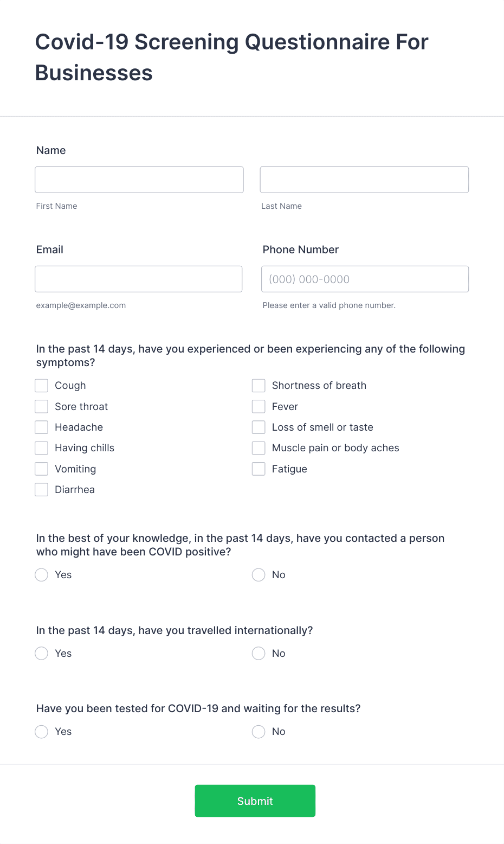
Task: Check the Vomiting symptom checkbox
Action: [x=41, y=468]
